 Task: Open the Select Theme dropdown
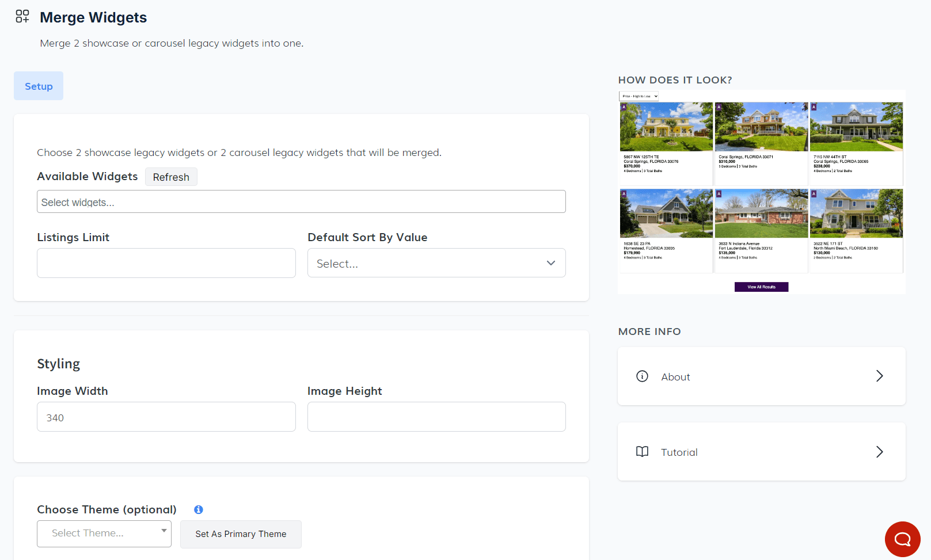(104, 534)
